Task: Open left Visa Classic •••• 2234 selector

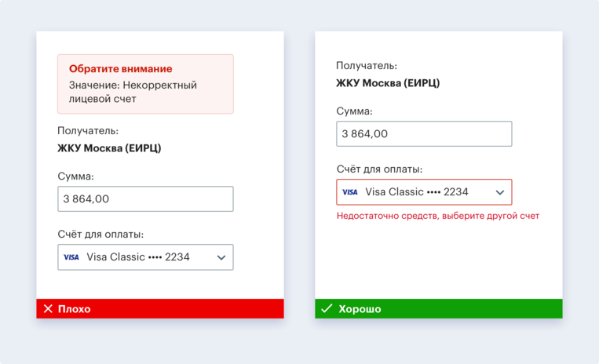Action: (138, 257)
